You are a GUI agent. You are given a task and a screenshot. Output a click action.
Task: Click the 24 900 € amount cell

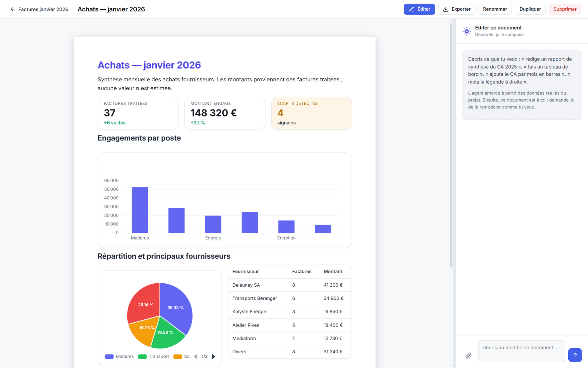333,298
